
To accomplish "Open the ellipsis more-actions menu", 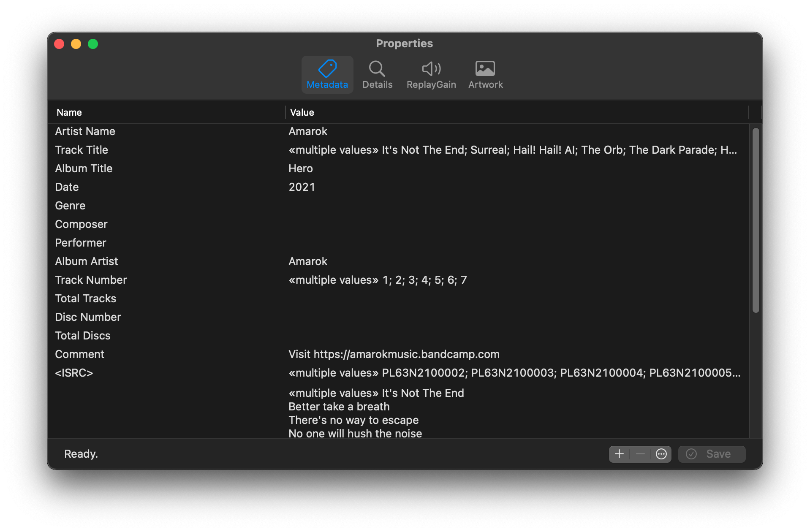I will [661, 454].
